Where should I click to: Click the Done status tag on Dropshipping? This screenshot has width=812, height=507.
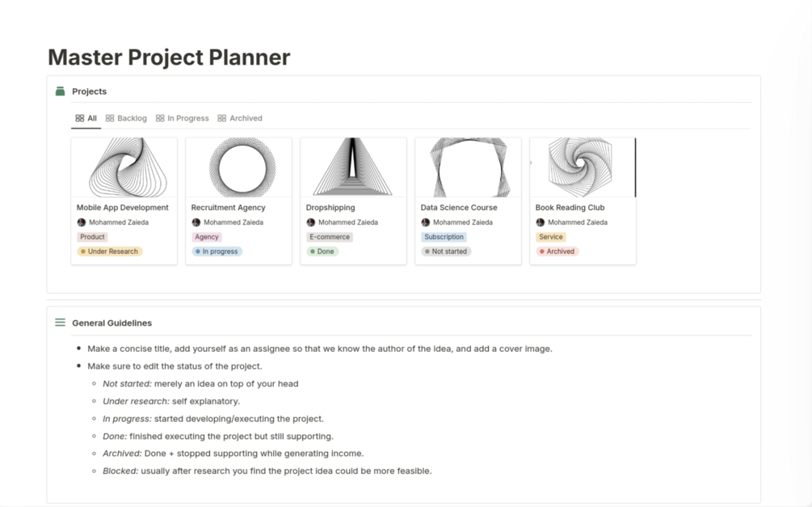pos(322,251)
